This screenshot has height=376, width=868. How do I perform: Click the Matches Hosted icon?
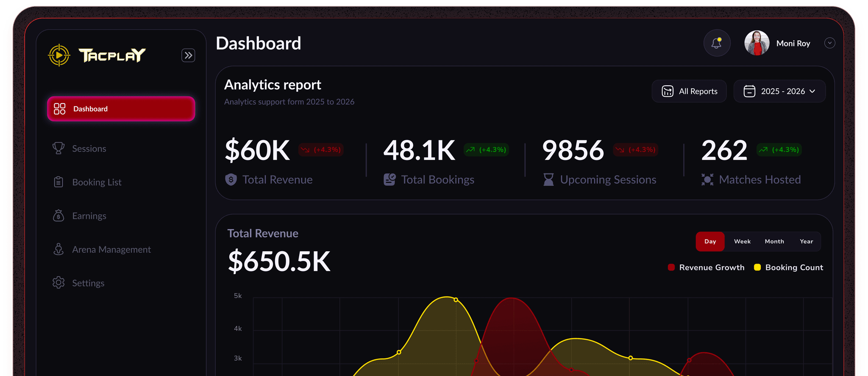(707, 180)
